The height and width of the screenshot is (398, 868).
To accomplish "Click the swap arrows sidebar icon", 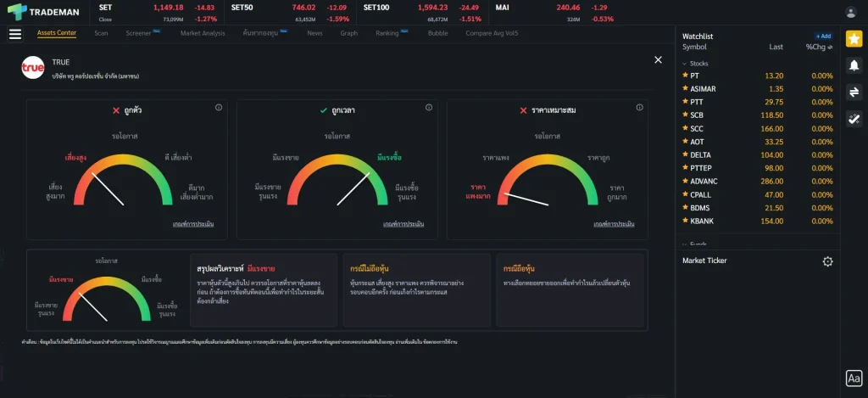I will coord(854,92).
